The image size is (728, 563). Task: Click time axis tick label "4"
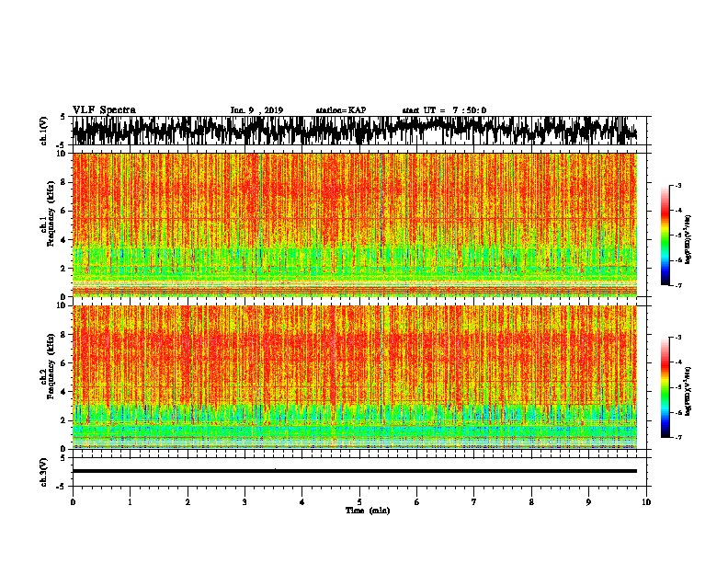302,502
